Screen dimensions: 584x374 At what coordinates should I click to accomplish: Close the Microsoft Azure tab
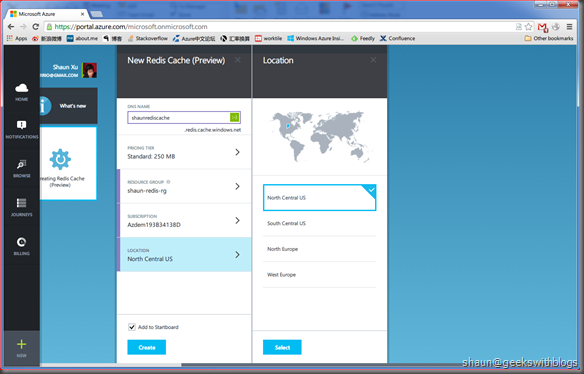(82, 14)
